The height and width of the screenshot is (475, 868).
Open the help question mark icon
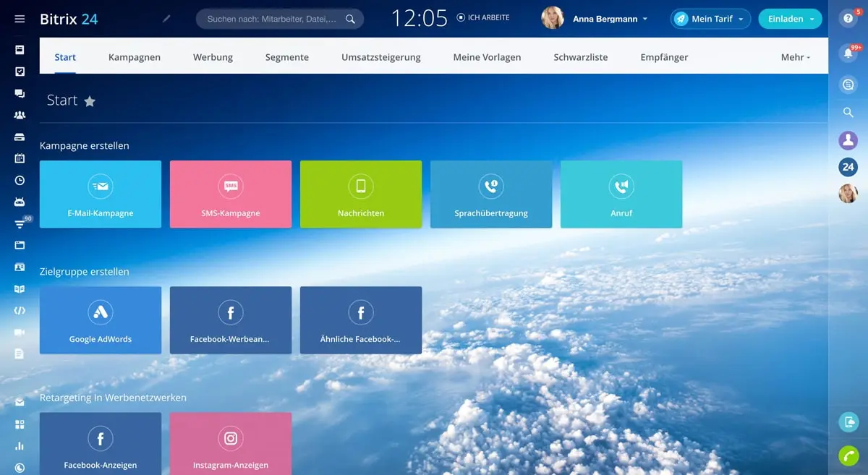point(848,19)
